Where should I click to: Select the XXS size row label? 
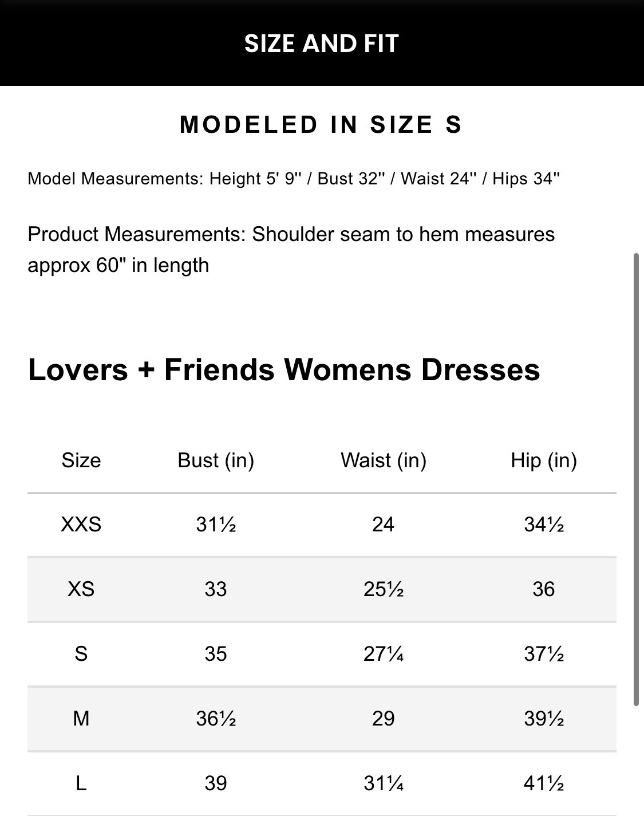[x=81, y=525]
